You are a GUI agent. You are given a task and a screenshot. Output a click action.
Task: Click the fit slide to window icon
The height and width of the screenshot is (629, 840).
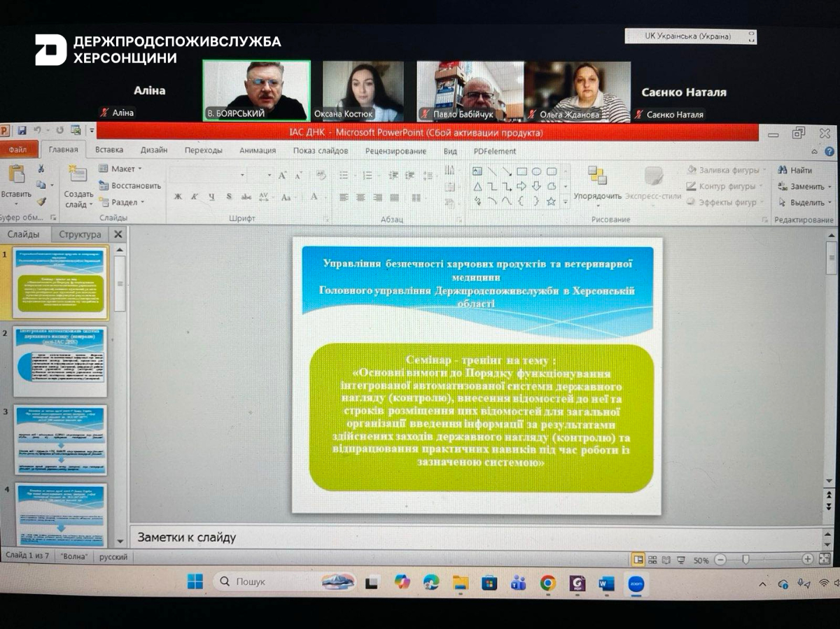click(x=825, y=559)
